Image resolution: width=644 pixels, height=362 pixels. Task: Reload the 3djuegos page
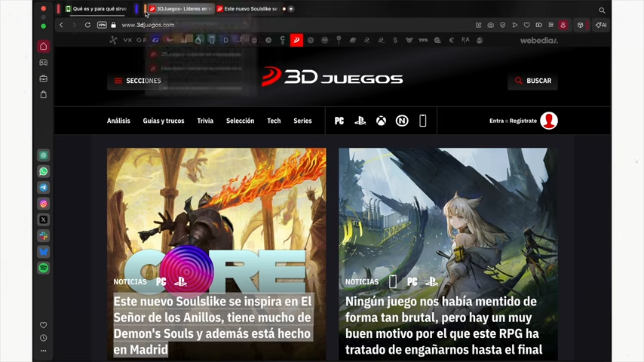(x=87, y=25)
